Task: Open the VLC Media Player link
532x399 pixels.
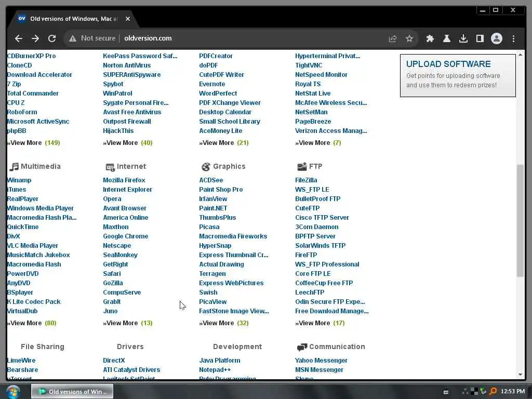Action: 33,246
